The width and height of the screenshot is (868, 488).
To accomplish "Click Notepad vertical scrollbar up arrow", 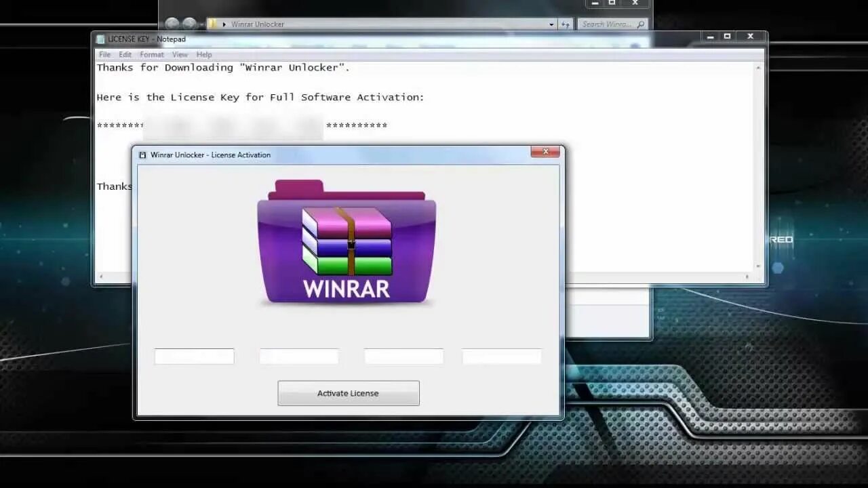I will pyautogui.click(x=758, y=68).
